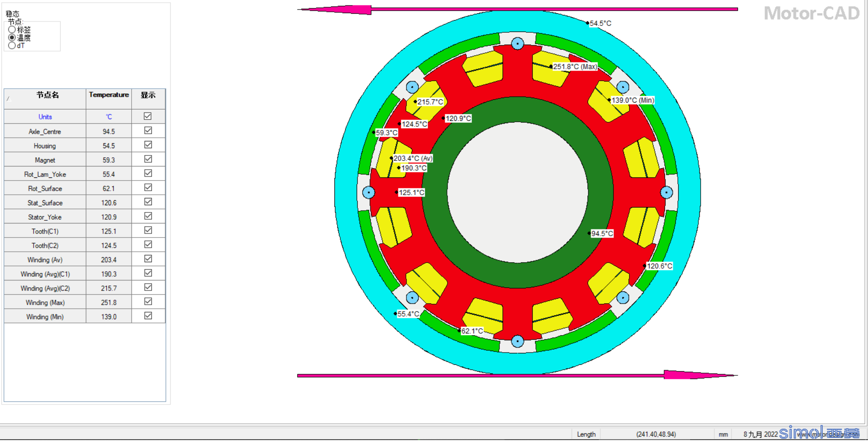Select the Stator_Yoke node name cell
The height and width of the screenshot is (441, 868).
pyautogui.click(x=45, y=217)
